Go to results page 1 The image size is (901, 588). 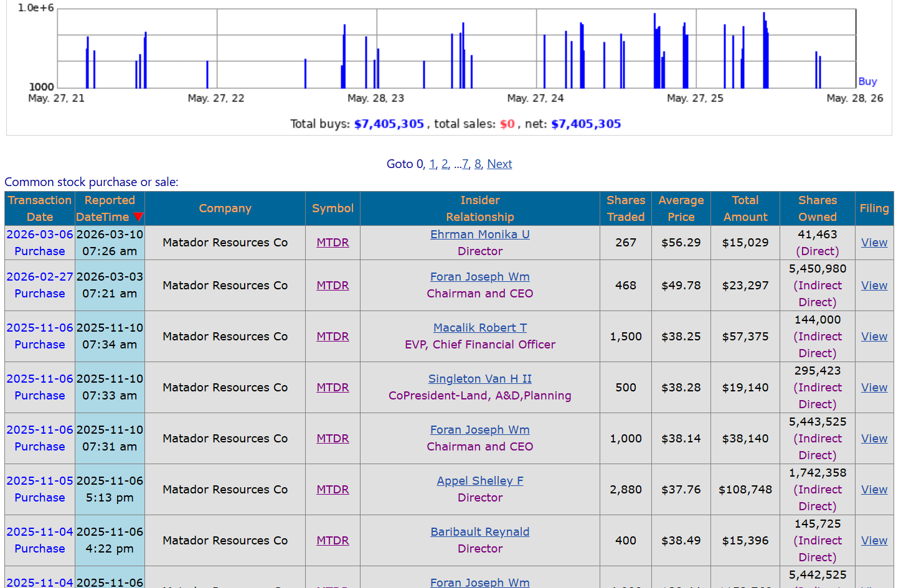[433, 164]
